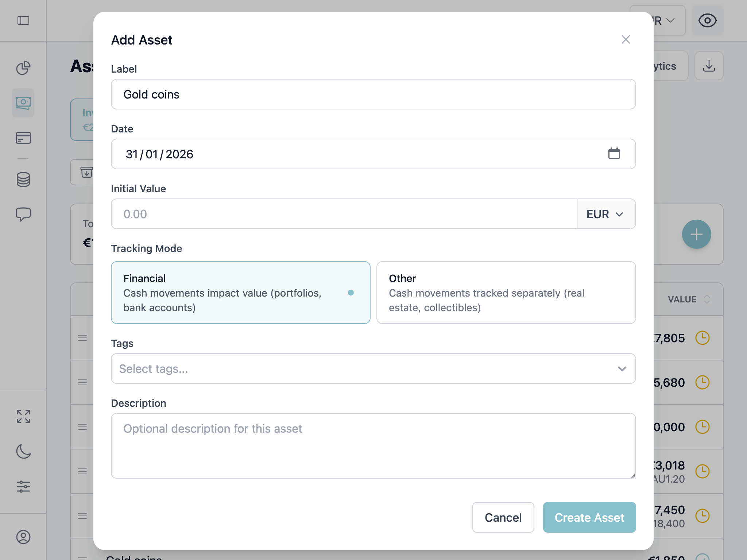Open the credit card accounts section
The height and width of the screenshot is (560, 747).
[23, 138]
